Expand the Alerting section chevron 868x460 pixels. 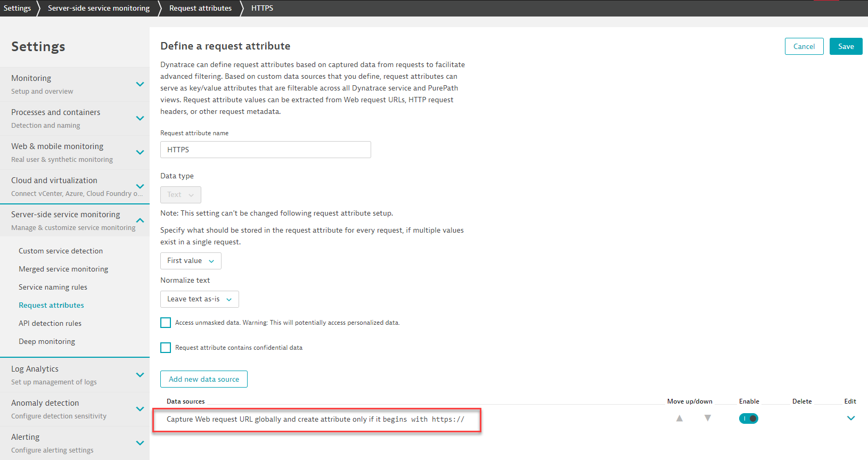140,443
